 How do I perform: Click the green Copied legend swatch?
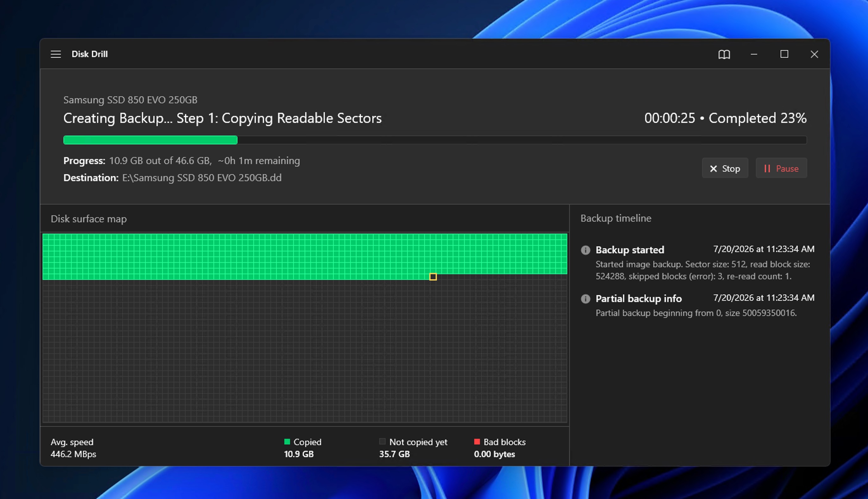(x=287, y=441)
